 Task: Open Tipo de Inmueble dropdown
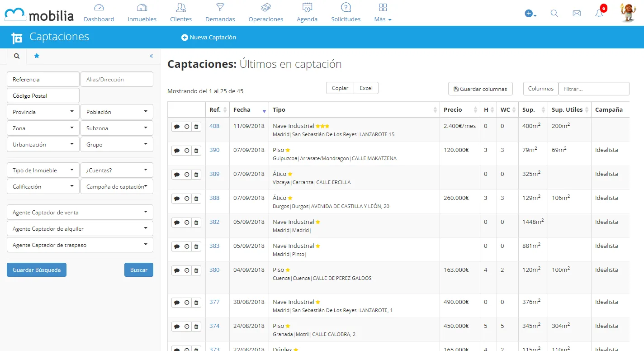(x=43, y=170)
